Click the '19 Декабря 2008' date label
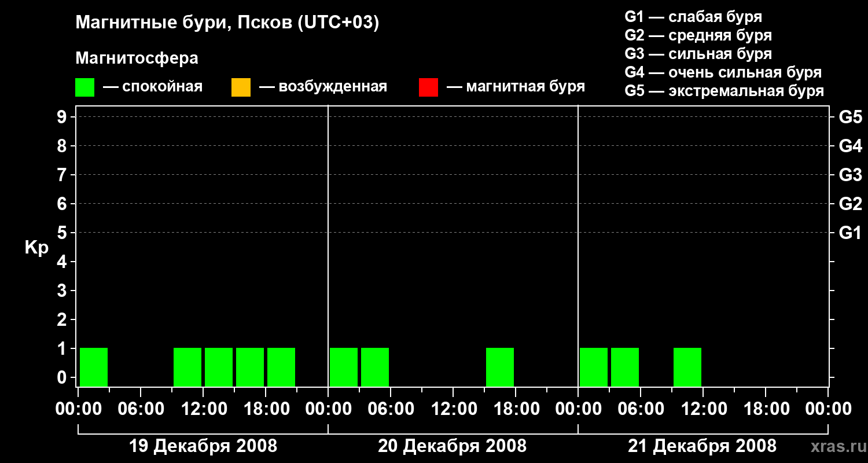The width and height of the screenshot is (868, 463). (203, 446)
